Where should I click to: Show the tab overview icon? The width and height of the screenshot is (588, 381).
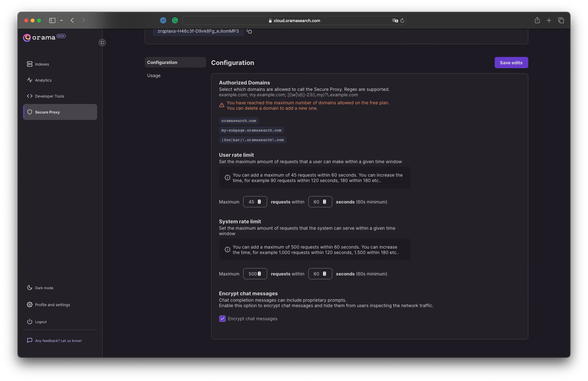(x=561, y=20)
